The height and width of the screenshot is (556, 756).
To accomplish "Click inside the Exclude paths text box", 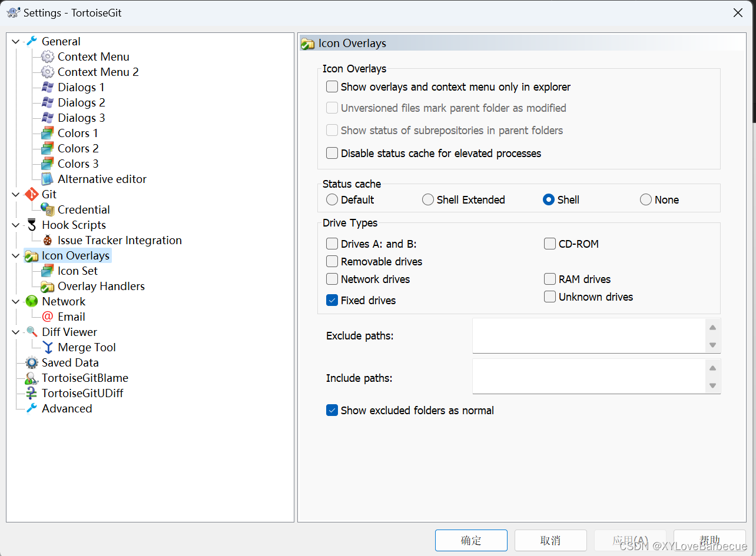I will pyautogui.click(x=589, y=336).
